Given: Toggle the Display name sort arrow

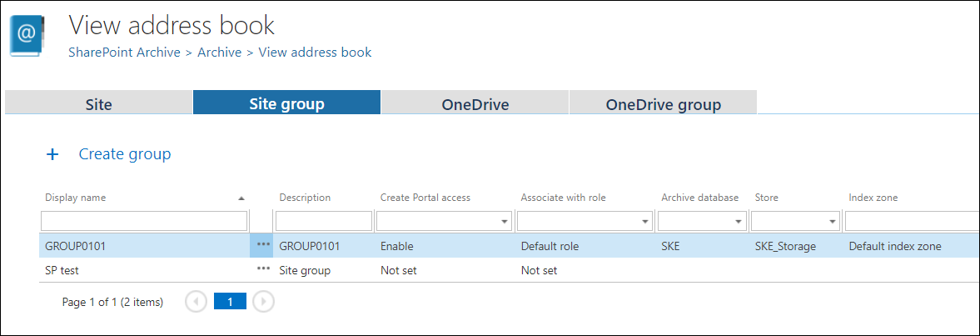Looking at the screenshot, I should point(241,198).
